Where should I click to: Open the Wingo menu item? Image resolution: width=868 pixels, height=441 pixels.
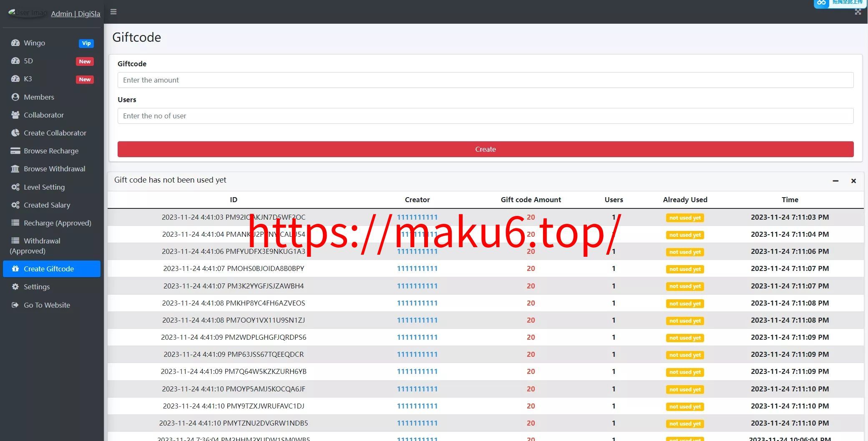52,43
